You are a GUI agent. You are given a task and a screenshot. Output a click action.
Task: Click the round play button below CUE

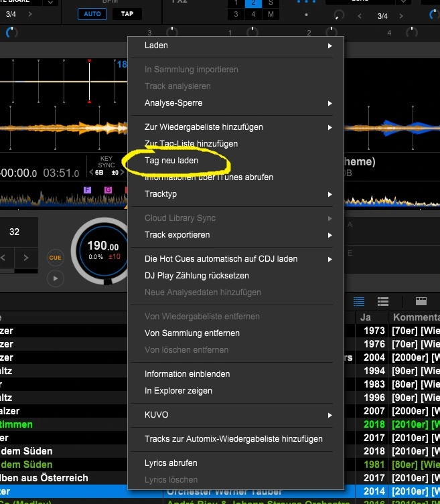coord(56,278)
